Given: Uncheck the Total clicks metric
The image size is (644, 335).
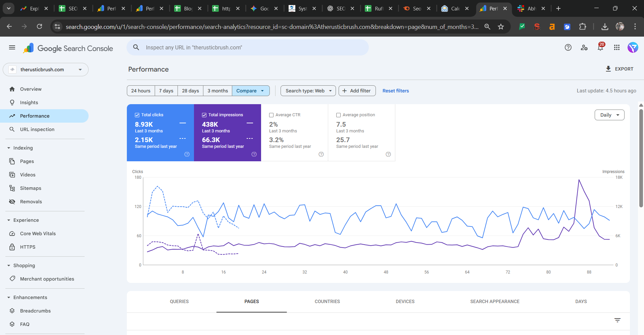Looking at the screenshot, I should [137, 115].
